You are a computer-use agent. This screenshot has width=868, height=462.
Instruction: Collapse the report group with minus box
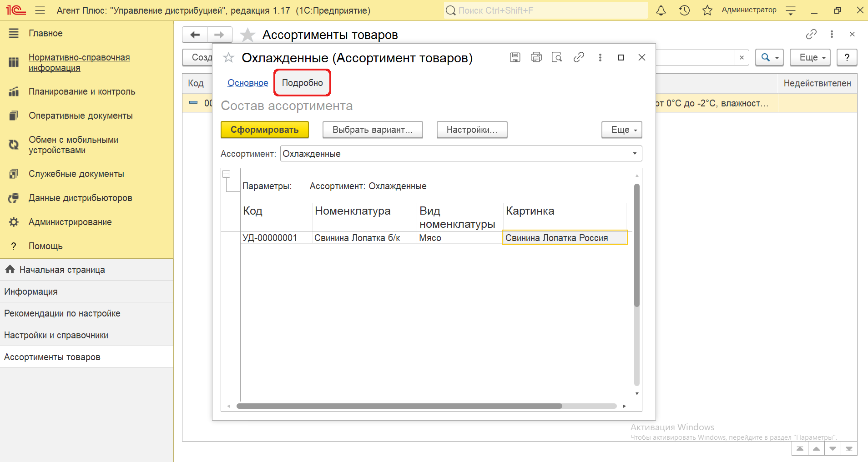pyautogui.click(x=226, y=174)
